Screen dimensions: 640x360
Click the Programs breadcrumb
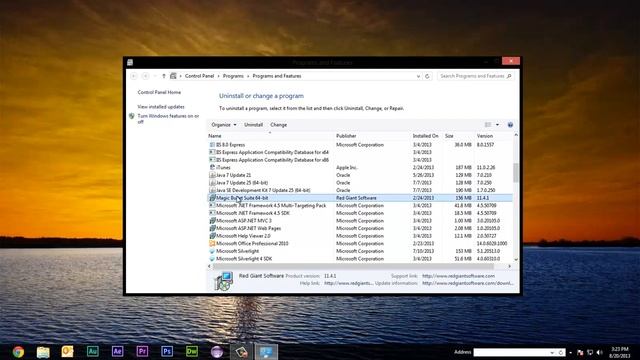(233, 76)
